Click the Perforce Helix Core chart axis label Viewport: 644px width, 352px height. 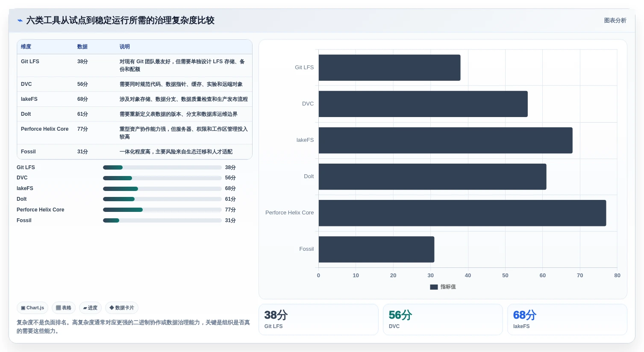[289, 213]
